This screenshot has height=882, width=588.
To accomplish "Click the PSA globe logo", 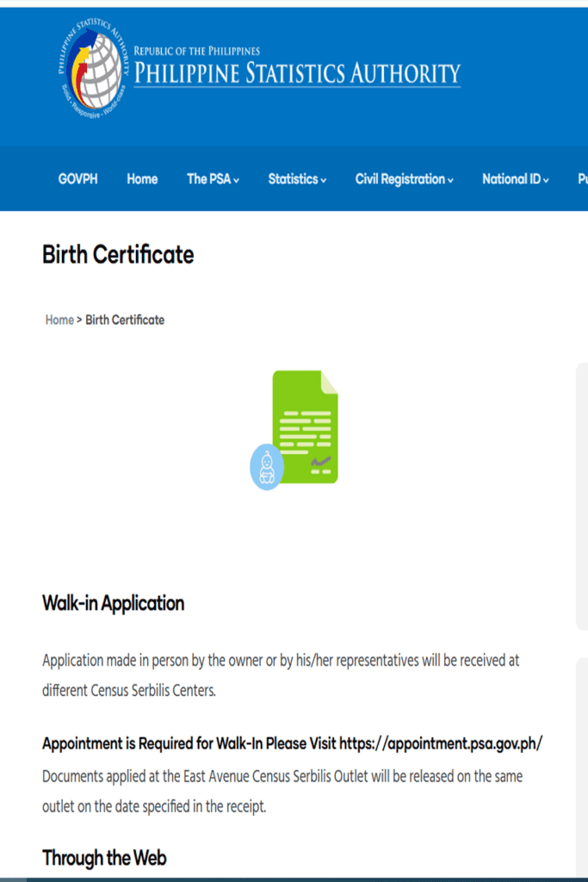I will 93,68.
